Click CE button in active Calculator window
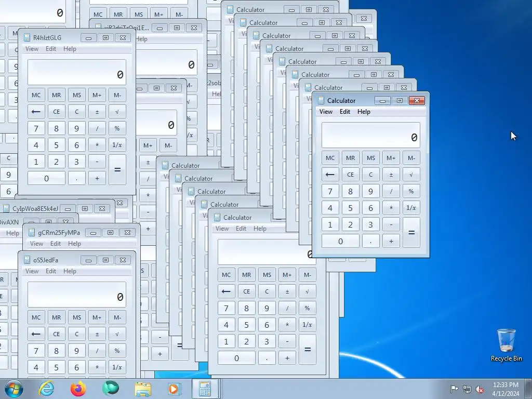532x399 pixels. (x=351, y=175)
